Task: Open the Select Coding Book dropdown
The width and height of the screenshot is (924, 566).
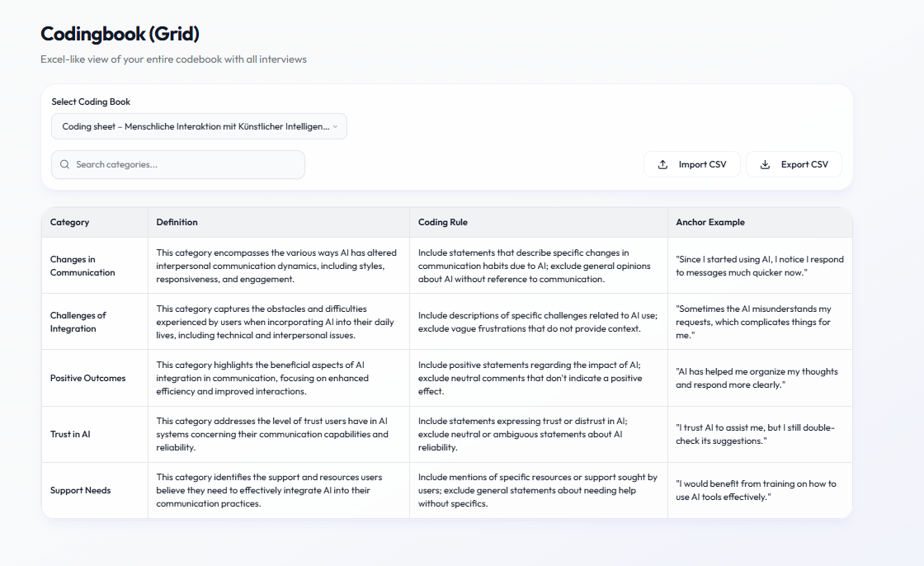Action: pyautogui.click(x=198, y=126)
